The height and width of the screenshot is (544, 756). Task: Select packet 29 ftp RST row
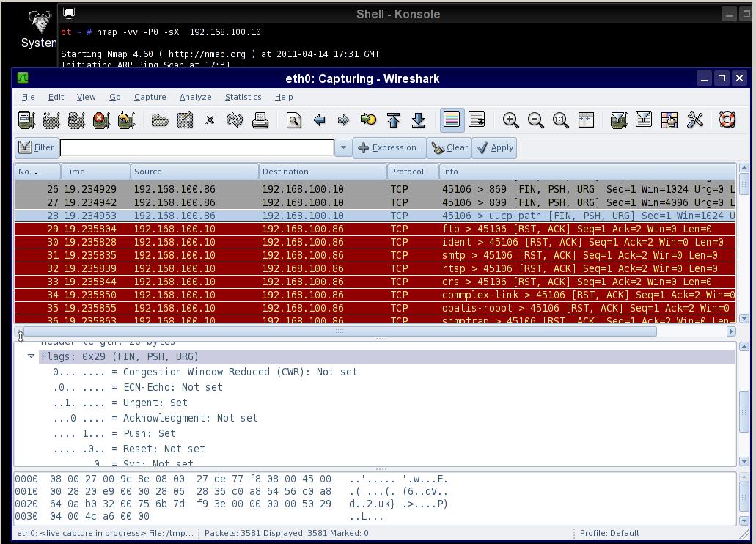pos(375,229)
